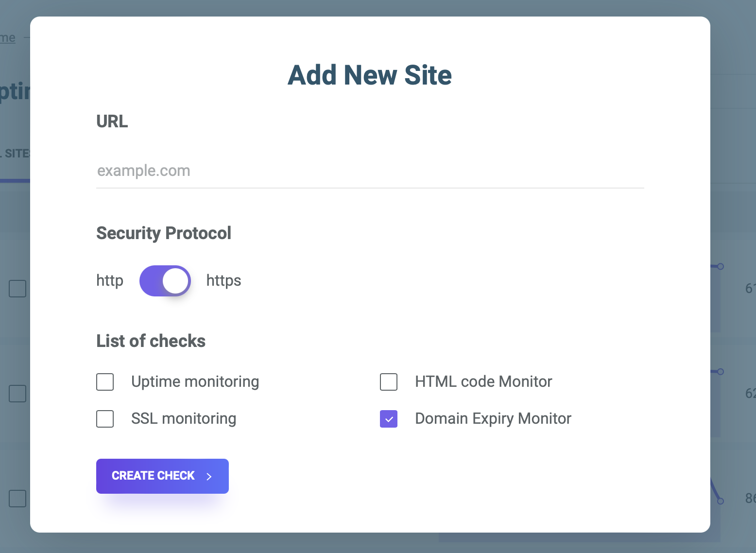Image resolution: width=756 pixels, height=553 pixels.
Task: Click the chevron arrow inside Create Check
Action: point(209,477)
